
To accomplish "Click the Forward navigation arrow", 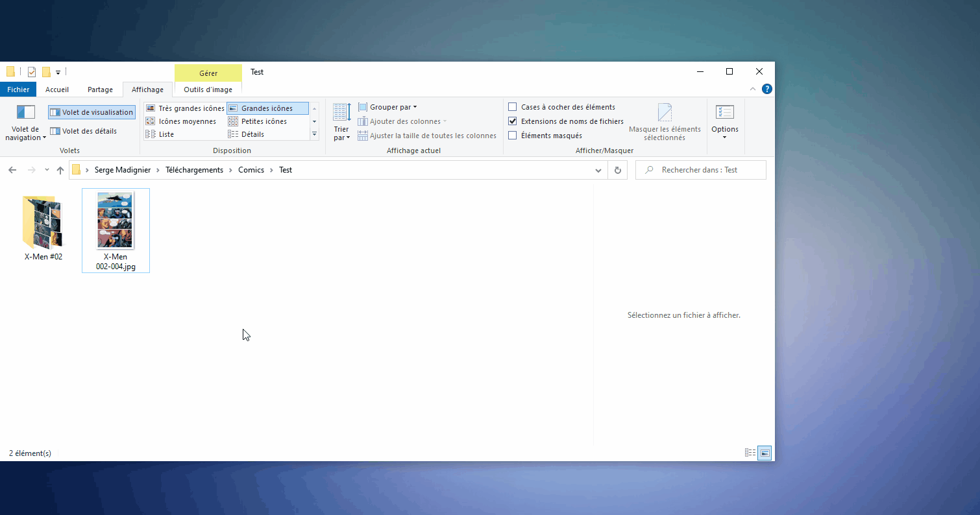I will (31, 170).
